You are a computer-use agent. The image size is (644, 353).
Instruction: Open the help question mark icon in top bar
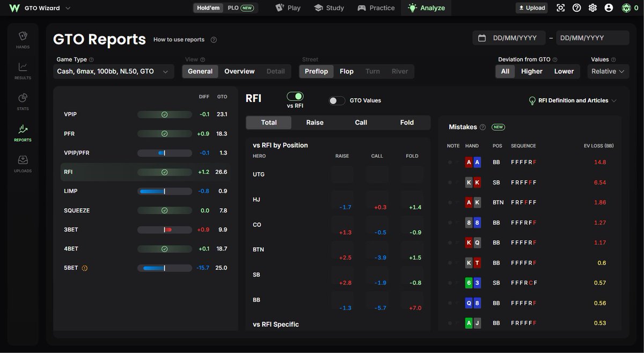[577, 8]
